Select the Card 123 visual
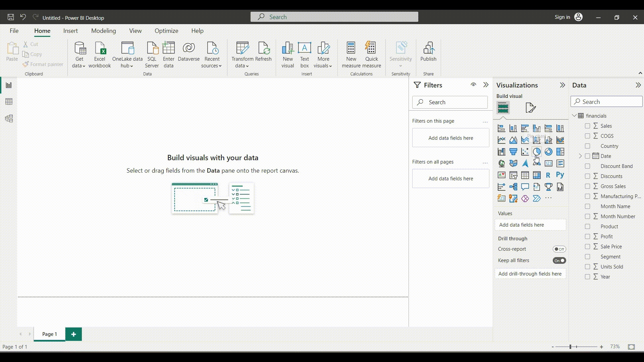 pos(548,164)
